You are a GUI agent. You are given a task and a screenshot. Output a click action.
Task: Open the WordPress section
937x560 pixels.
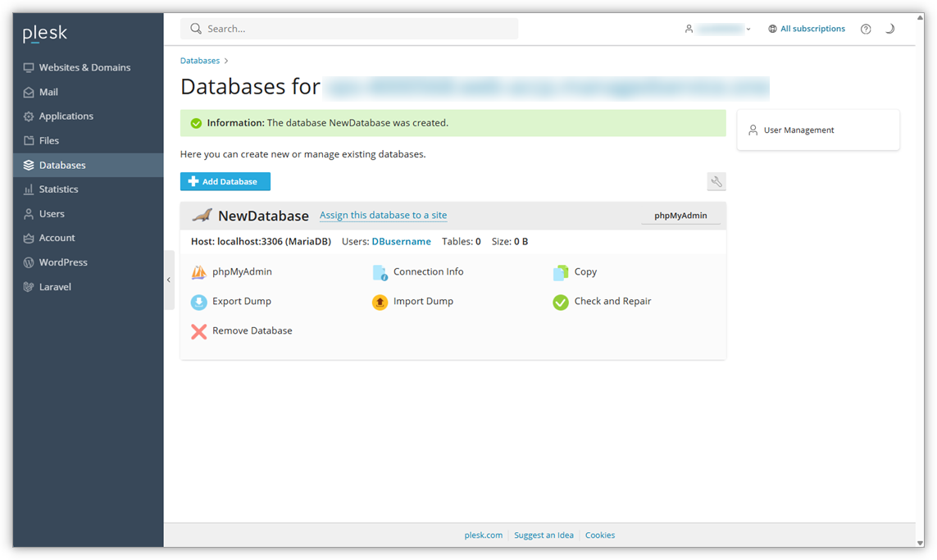pyautogui.click(x=63, y=262)
